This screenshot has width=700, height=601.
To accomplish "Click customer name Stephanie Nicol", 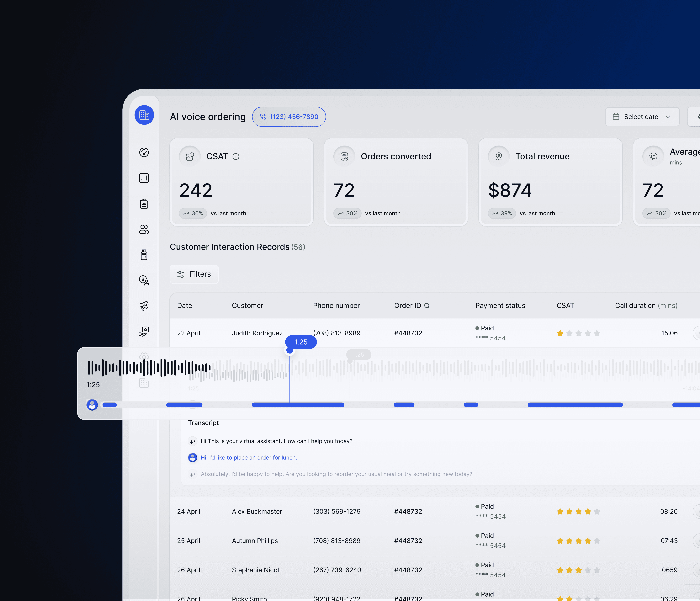I will tap(255, 570).
